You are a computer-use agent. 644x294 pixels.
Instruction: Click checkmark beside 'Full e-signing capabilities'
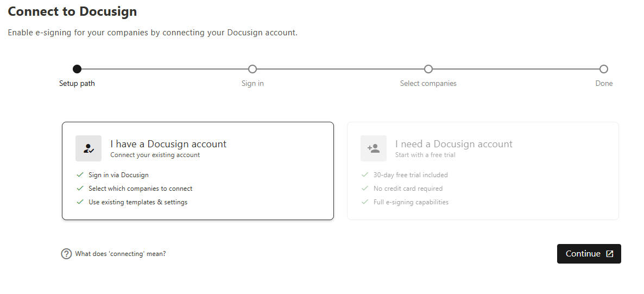point(365,202)
